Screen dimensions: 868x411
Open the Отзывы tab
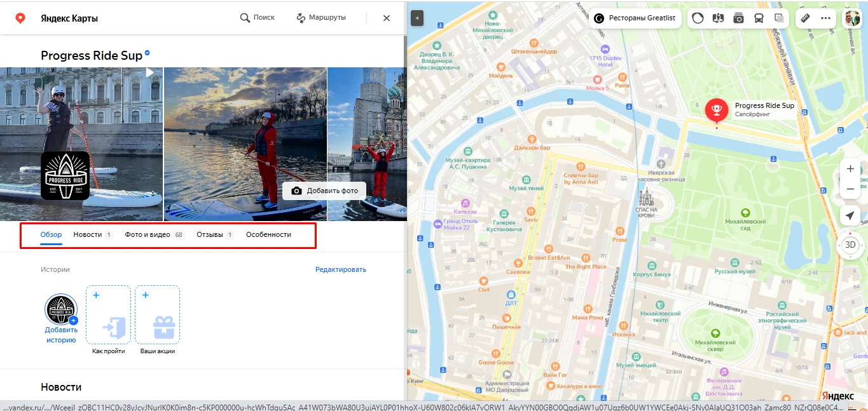click(216, 234)
